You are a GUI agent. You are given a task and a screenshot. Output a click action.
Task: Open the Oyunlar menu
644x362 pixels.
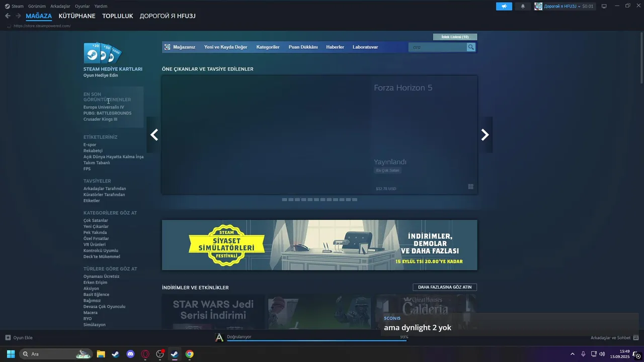click(x=83, y=6)
